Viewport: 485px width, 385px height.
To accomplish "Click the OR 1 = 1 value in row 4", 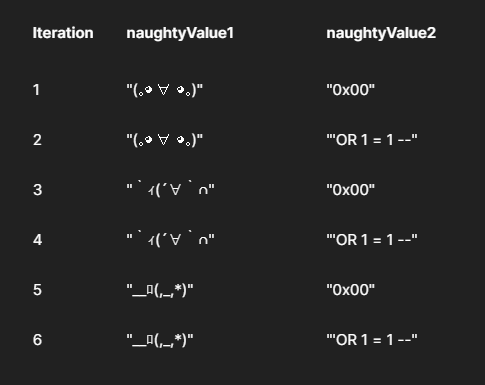I will coord(372,240).
